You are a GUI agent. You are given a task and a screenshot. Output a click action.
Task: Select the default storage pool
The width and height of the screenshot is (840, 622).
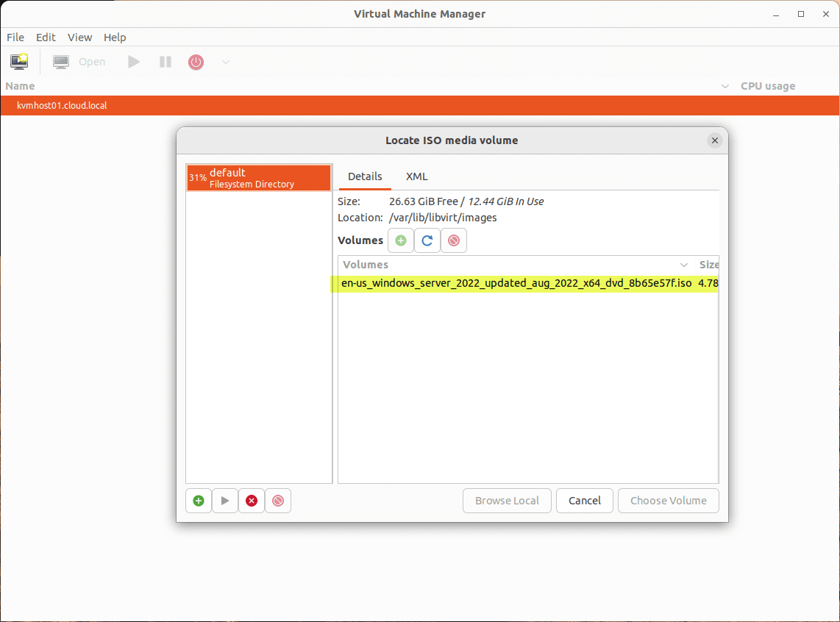(x=259, y=178)
